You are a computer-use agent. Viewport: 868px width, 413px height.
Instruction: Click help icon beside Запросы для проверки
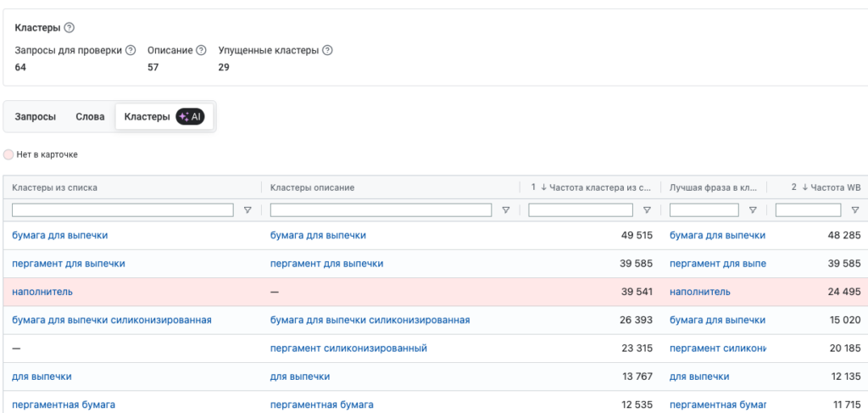pyautogui.click(x=131, y=50)
